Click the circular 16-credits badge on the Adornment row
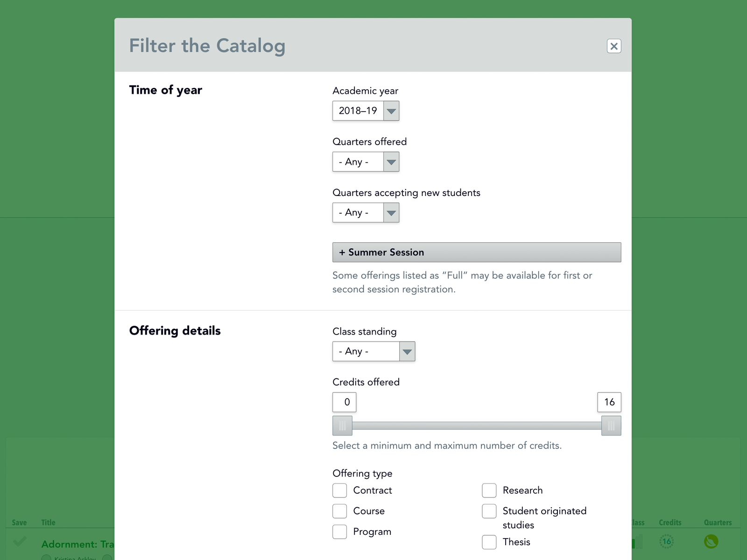This screenshot has width=747, height=560. pos(667,541)
